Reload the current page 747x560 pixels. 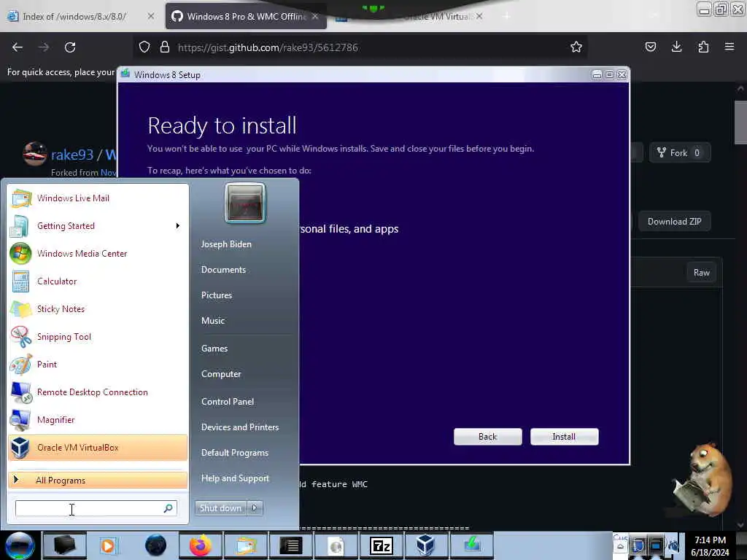[x=70, y=47]
